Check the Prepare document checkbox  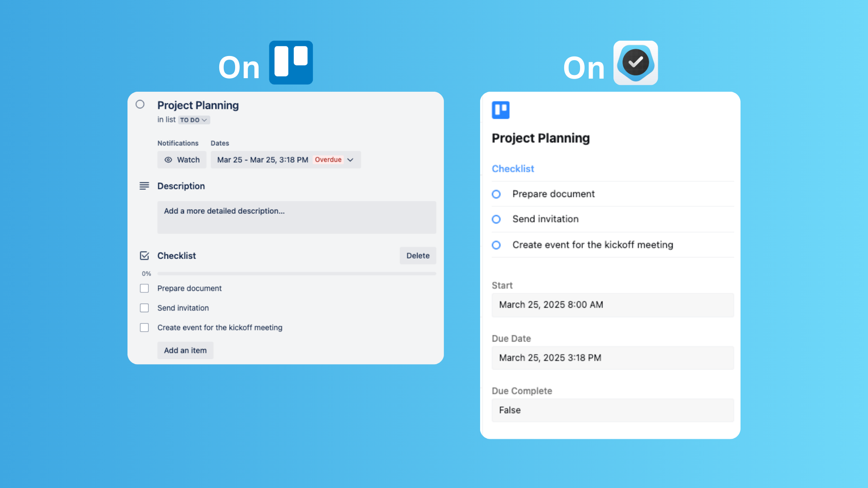(144, 288)
